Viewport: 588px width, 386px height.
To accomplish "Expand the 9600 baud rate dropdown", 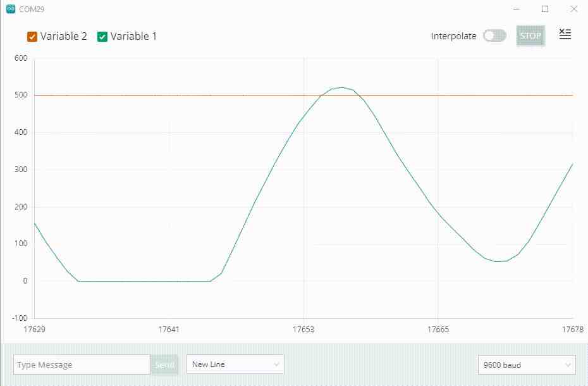I will click(x=527, y=364).
